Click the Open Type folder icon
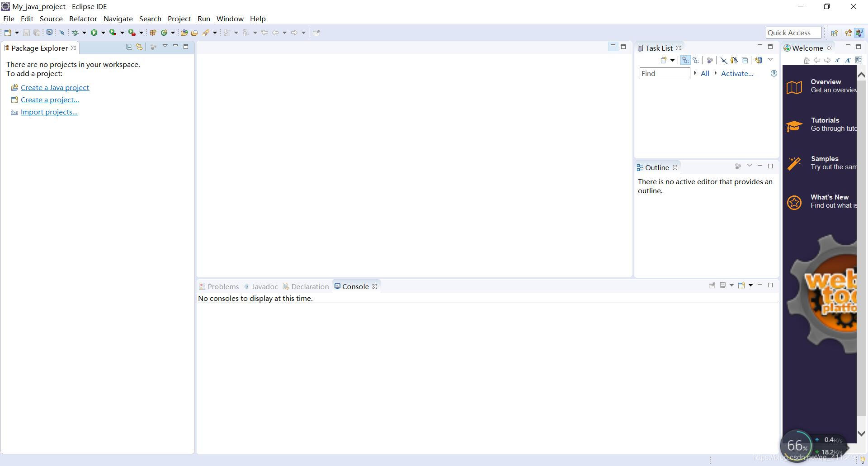The height and width of the screenshot is (466, 868). click(184, 33)
